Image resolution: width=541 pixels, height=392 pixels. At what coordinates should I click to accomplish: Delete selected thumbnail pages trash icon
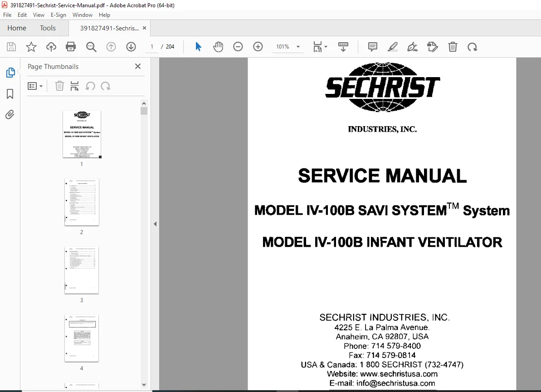(60, 86)
